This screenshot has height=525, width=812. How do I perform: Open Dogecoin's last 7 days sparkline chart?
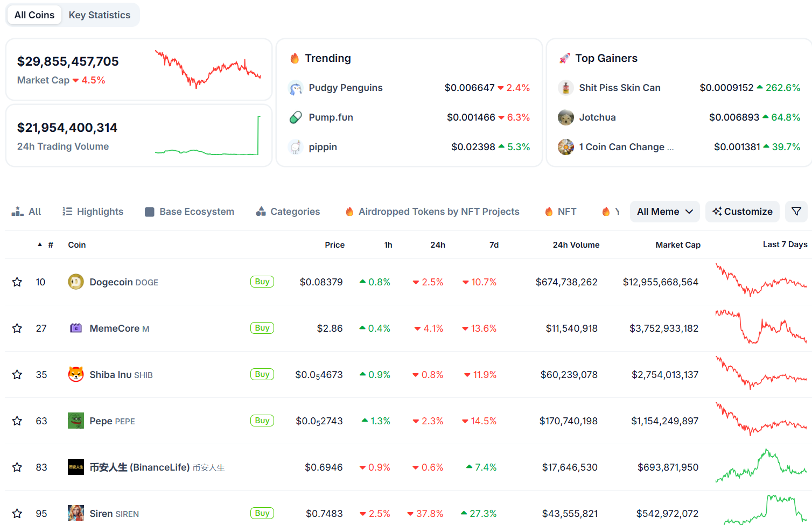click(x=761, y=280)
